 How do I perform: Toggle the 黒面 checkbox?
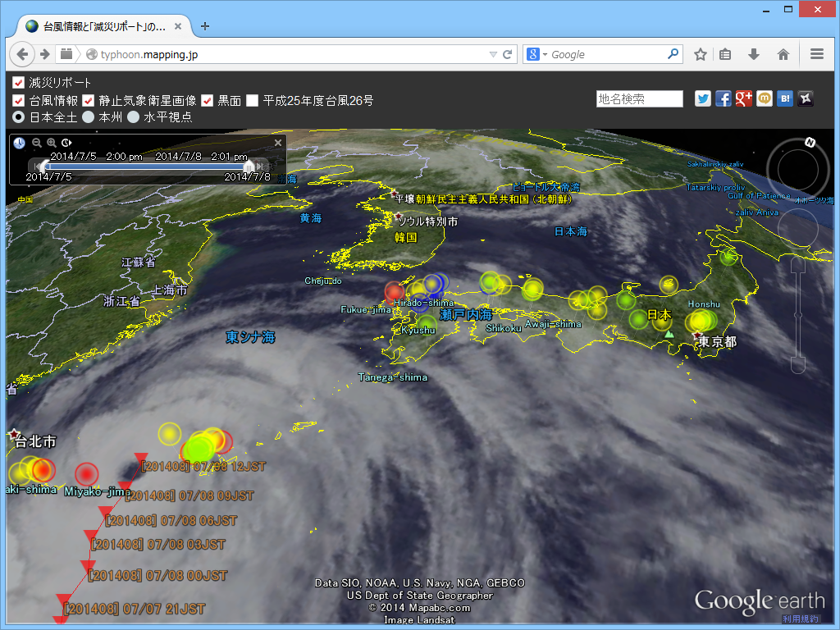pos(208,101)
